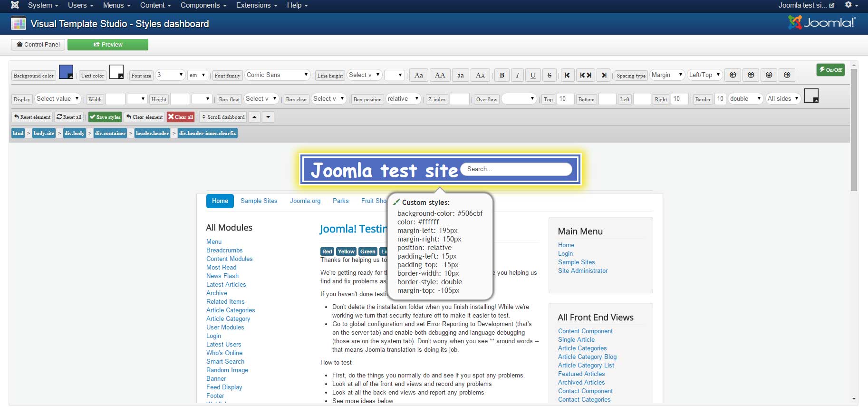The width and height of the screenshot is (868, 415).
Task: Open the background color picker swatch
Action: pyautogui.click(x=66, y=72)
